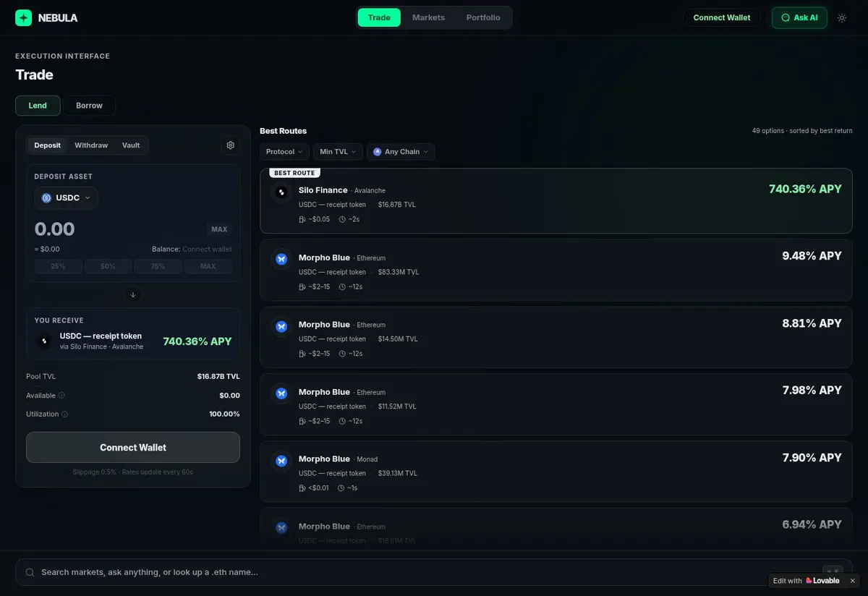Toggle the light/dark theme sun icon

pyautogui.click(x=842, y=17)
